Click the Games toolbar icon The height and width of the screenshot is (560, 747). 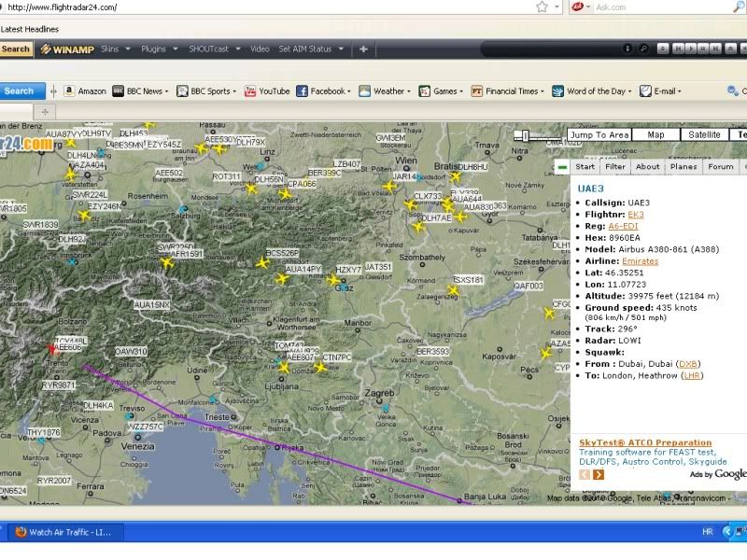tap(425, 91)
